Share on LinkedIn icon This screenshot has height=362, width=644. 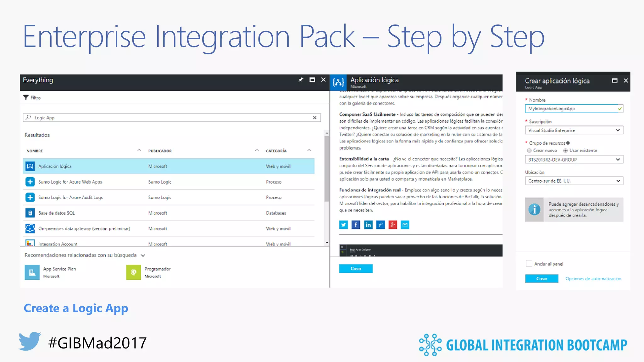368,225
